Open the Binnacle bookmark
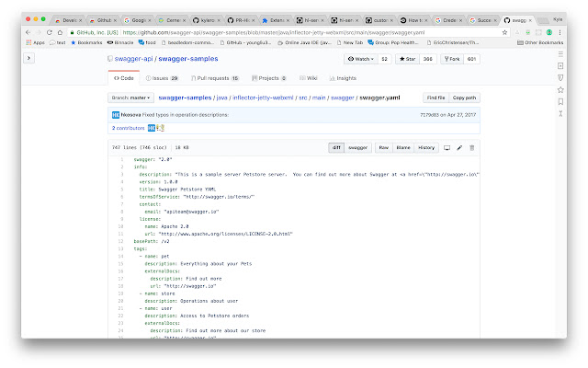Screen dimensions: 588x368 [x=120, y=42]
